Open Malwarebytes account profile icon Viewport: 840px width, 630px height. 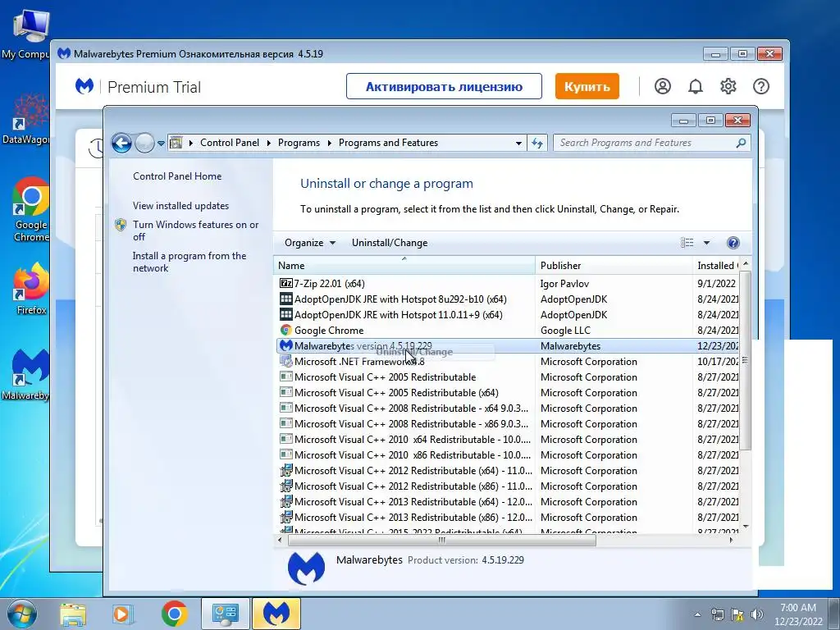pos(663,86)
